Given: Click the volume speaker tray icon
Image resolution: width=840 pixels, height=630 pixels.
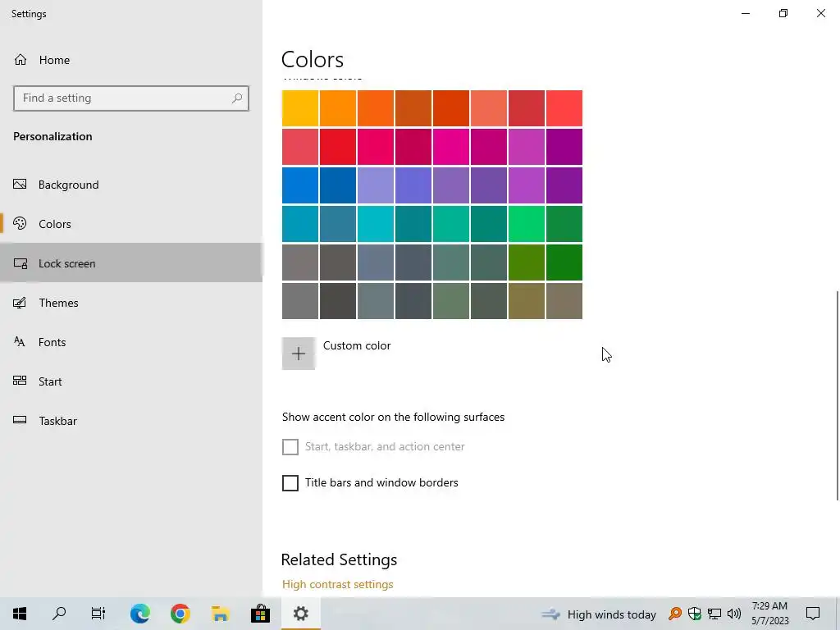Looking at the screenshot, I should click(x=734, y=614).
